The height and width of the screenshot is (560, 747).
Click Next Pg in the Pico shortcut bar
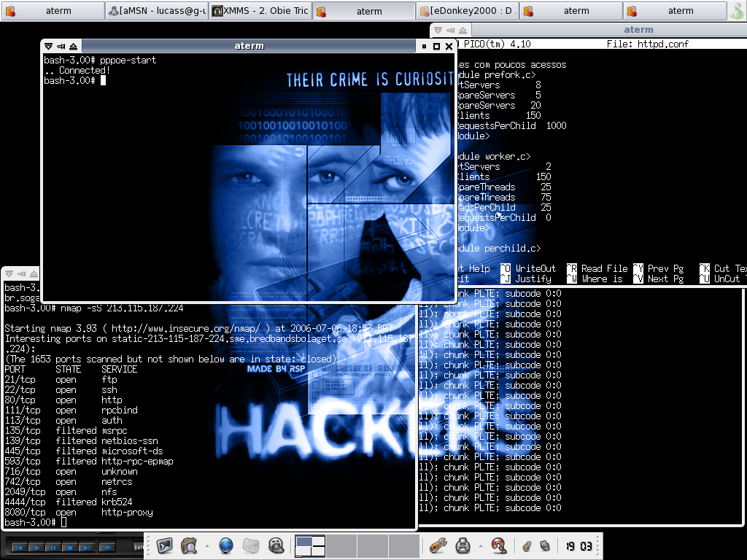coord(659,279)
